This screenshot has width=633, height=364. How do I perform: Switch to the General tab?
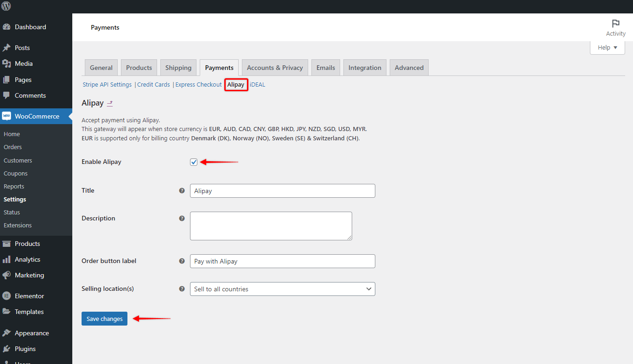click(x=101, y=68)
